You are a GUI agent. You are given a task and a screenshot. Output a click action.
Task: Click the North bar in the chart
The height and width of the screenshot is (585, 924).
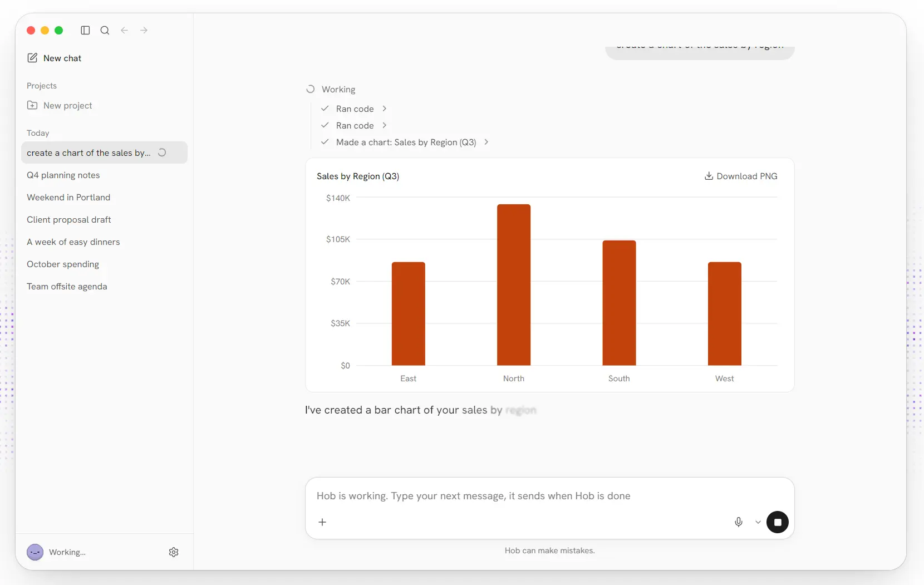click(514, 284)
